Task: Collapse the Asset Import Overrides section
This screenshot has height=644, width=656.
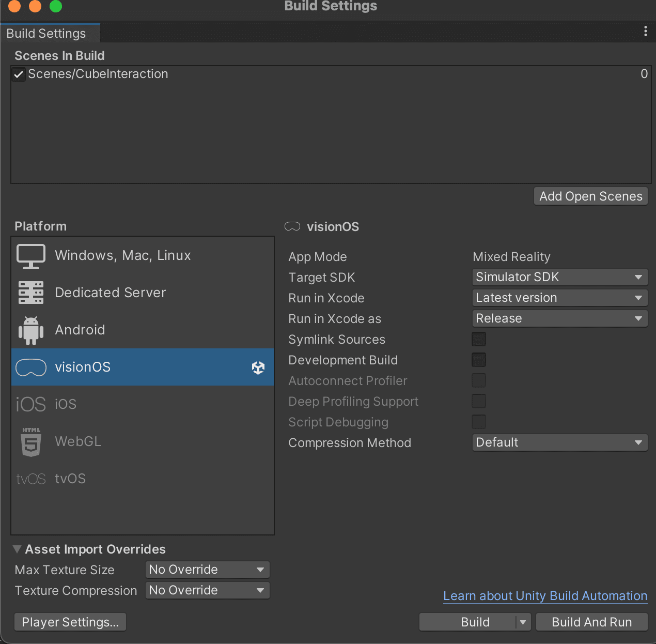Action: point(17,549)
